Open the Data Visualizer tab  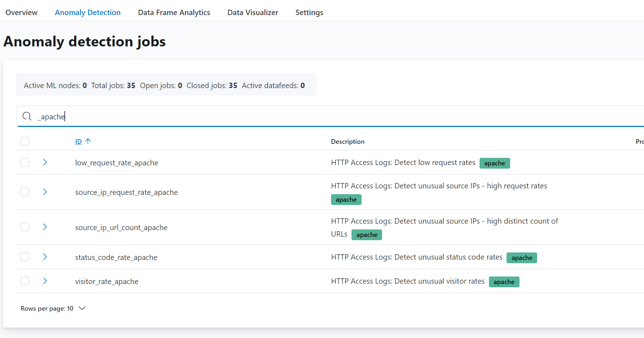tap(253, 13)
